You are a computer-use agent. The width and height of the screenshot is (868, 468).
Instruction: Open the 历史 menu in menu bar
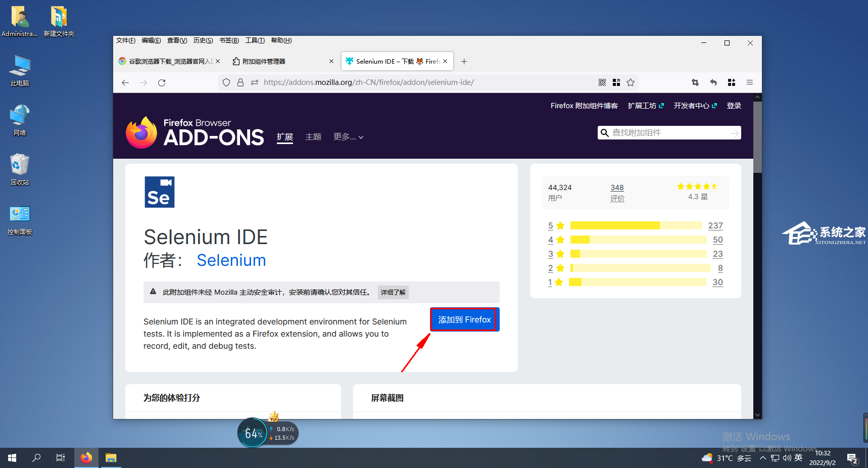coord(203,40)
